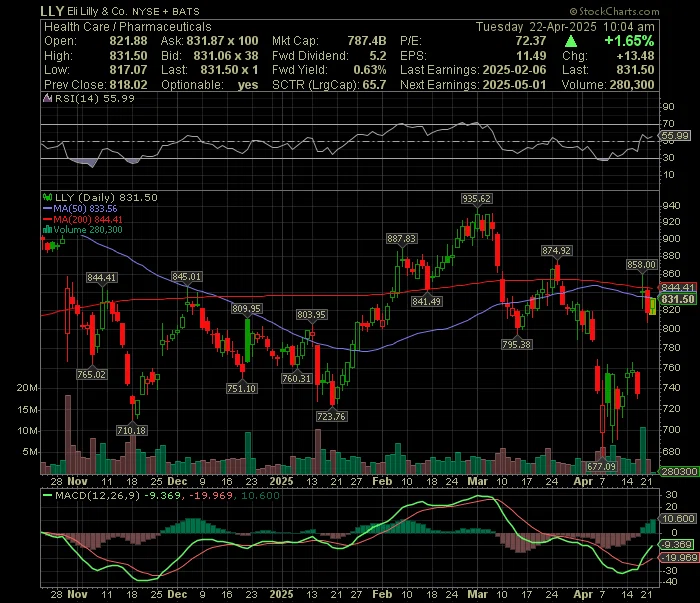The image size is (700, 603).
Task: Click the 831.50 last price tag on price axis
Action: (x=678, y=299)
